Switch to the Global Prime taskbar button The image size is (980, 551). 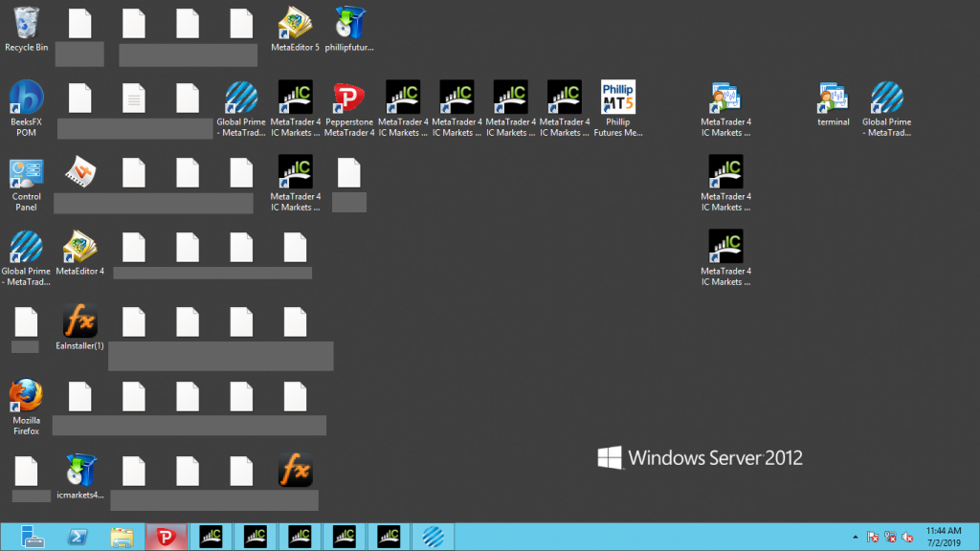433,537
